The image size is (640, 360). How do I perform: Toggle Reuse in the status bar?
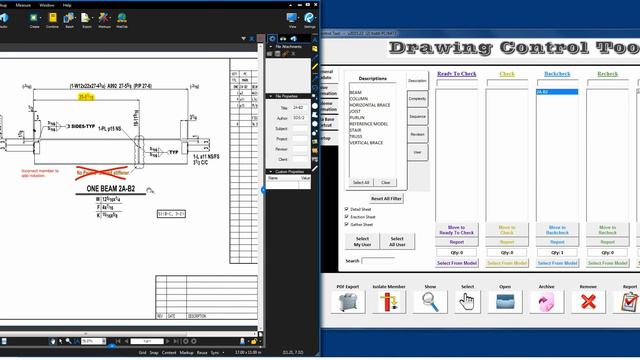pos(202,353)
